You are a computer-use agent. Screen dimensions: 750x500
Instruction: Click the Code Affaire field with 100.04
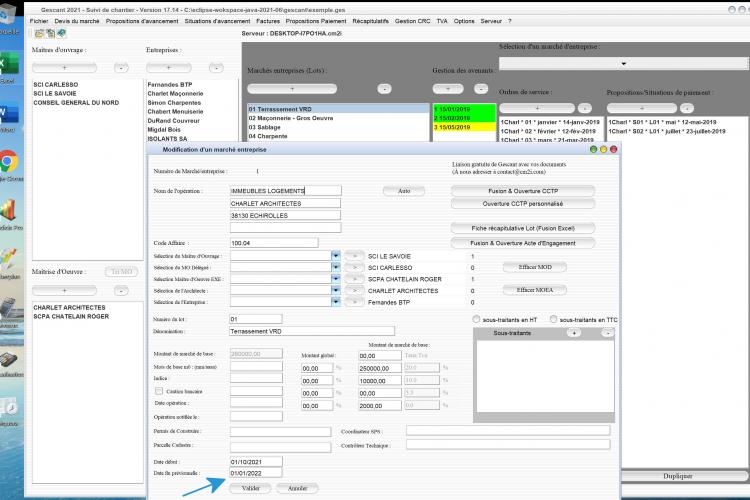274,243
